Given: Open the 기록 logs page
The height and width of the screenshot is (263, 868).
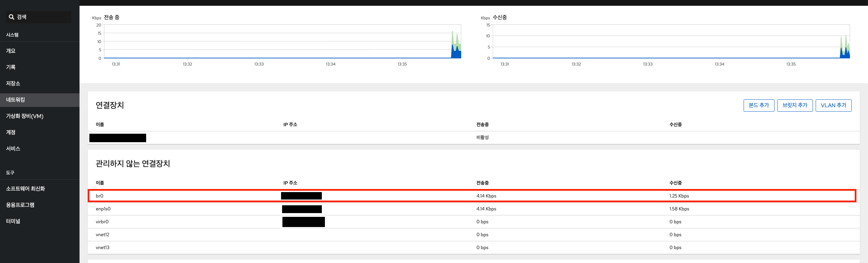Looking at the screenshot, I should coord(11,67).
